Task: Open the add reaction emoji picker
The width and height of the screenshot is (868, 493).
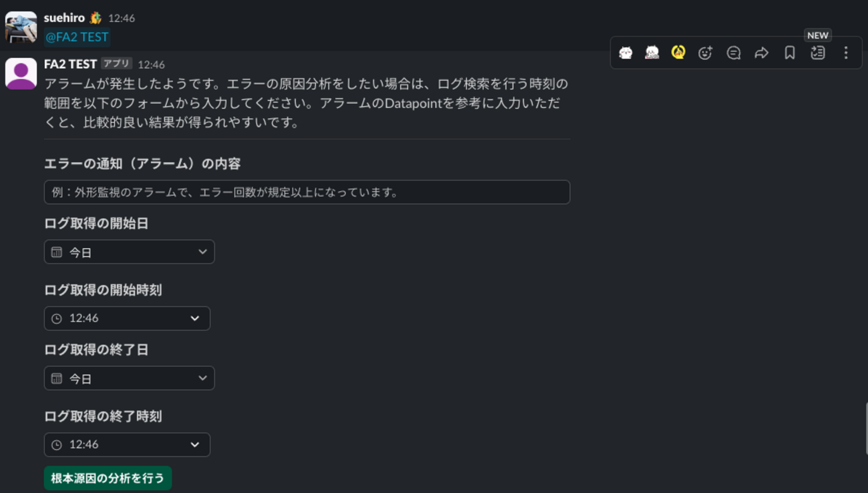Action: tap(705, 53)
